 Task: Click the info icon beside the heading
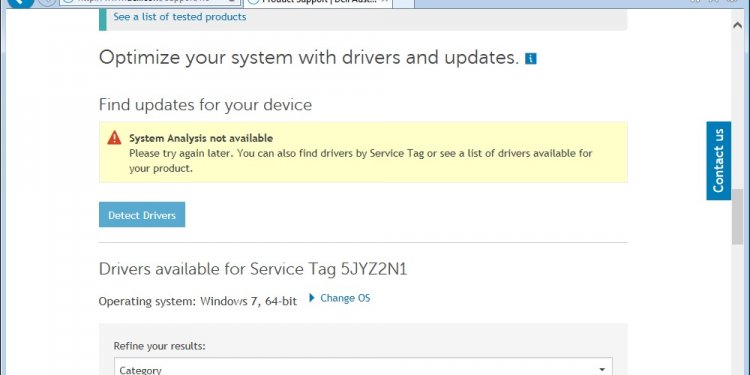[530, 58]
